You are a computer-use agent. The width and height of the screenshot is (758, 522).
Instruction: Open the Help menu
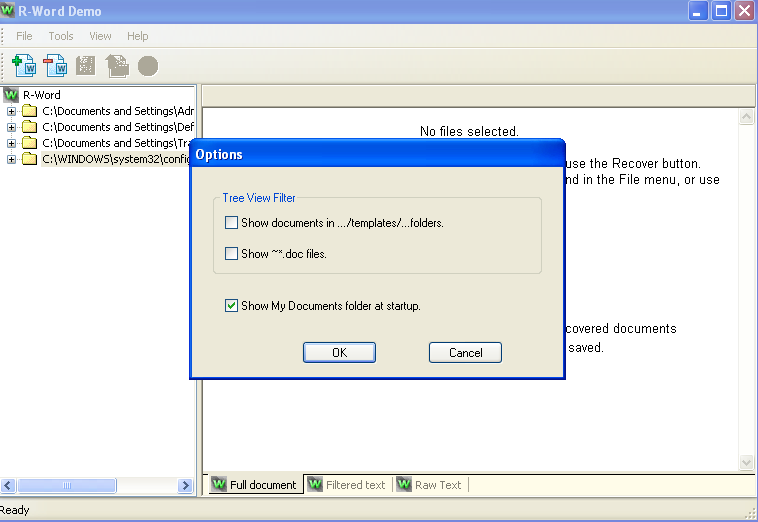(x=137, y=36)
